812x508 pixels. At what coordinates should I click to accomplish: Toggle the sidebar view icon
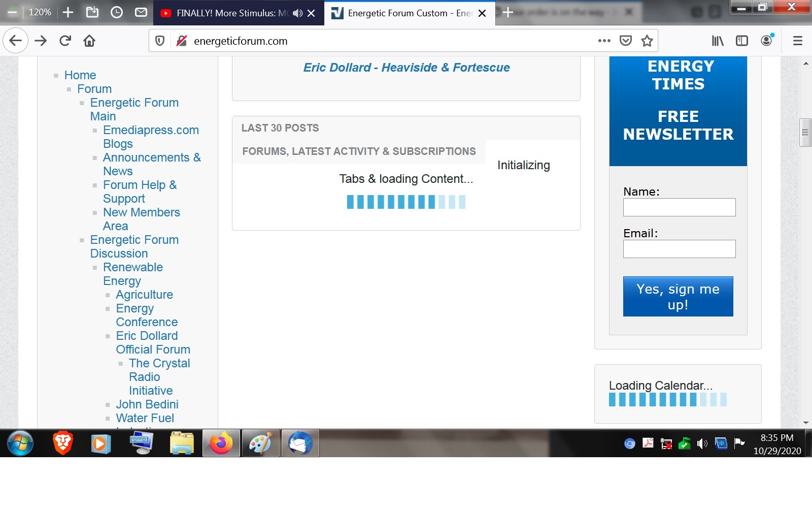[x=742, y=41]
